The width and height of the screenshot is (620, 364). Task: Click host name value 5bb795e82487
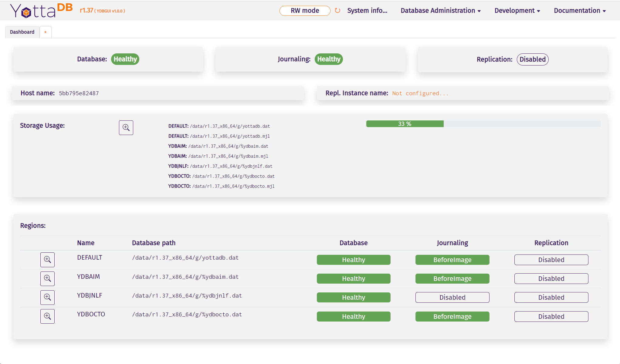[x=79, y=93]
